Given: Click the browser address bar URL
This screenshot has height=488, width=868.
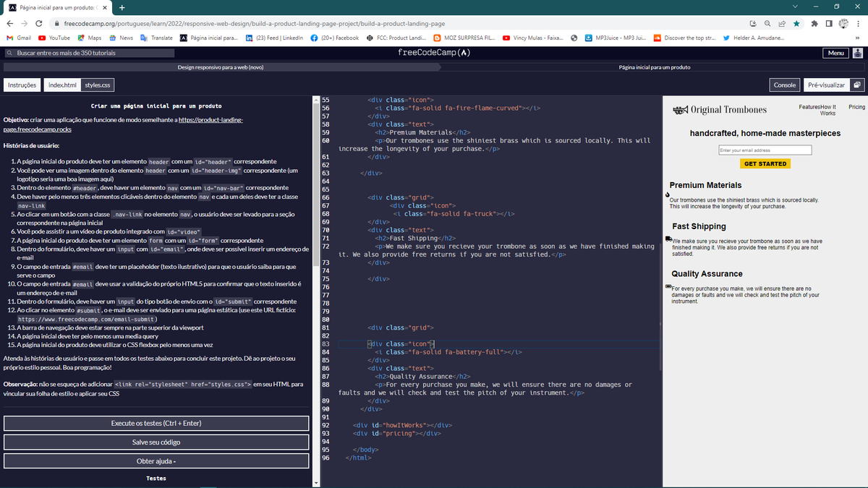Looking at the screenshot, I should coord(255,23).
